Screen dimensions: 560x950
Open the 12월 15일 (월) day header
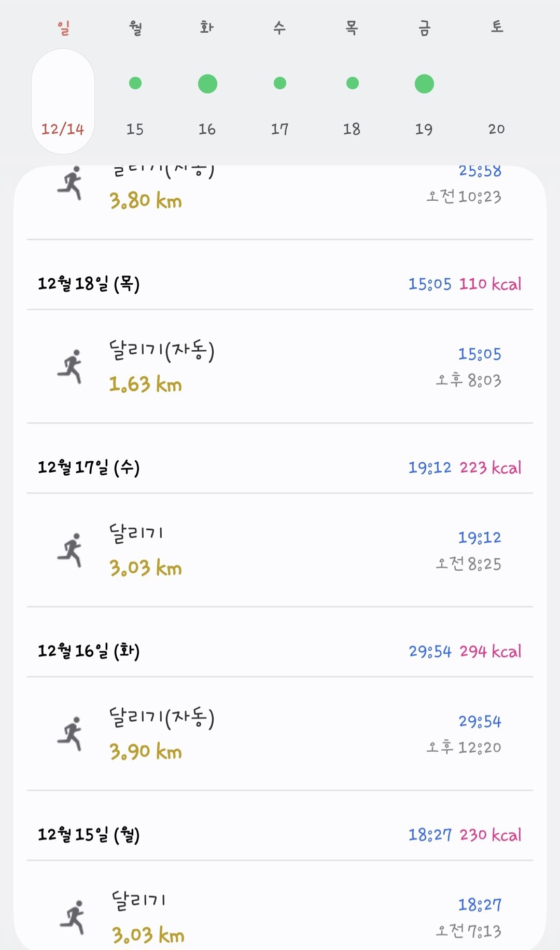click(88, 835)
